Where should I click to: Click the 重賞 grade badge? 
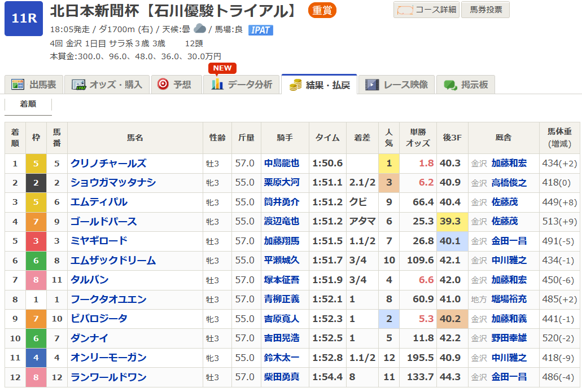pos(322,10)
